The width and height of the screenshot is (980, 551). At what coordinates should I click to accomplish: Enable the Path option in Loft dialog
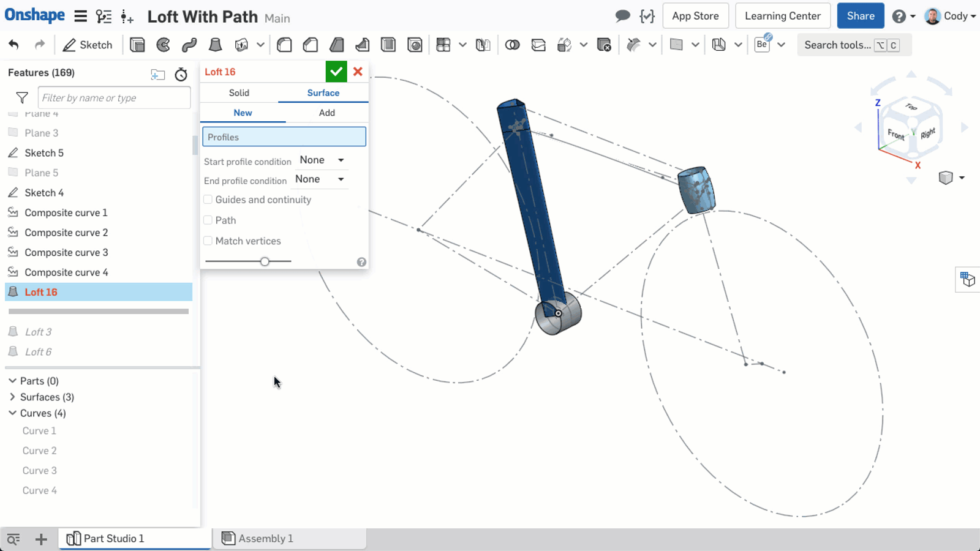pos(208,220)
